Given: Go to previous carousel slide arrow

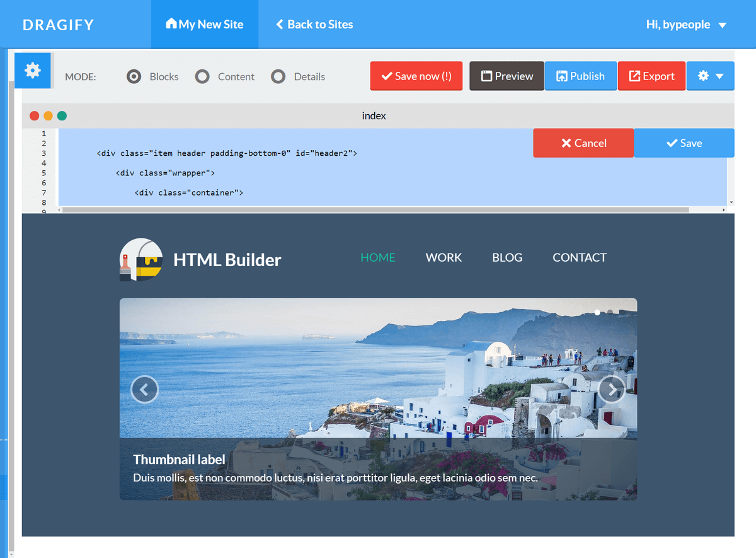Looking at the screenshot, I should tap(144, 390).
